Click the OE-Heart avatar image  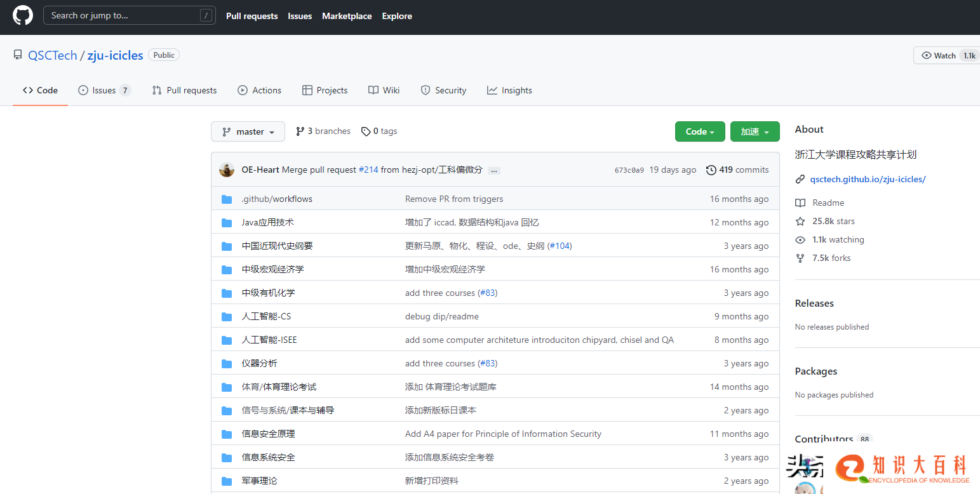click(x=227, y=170)
